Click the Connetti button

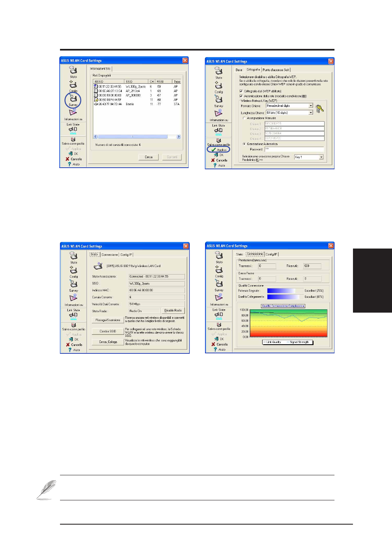pos(172,157)
